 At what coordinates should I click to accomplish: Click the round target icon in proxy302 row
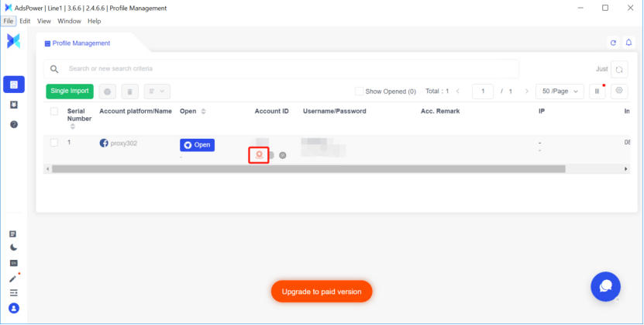(283, 155)
